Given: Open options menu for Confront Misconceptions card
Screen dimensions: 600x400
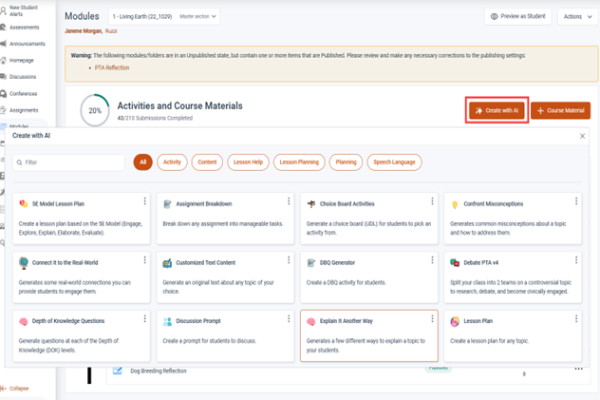Looking at the screenshot, I should [x=576, y=201].
